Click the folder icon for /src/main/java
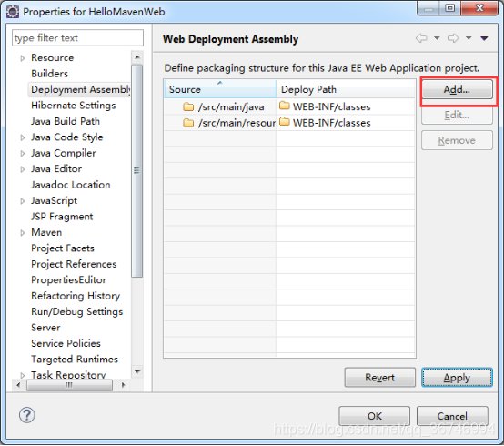This screenshot has height=446, width=504. point(188,106)
